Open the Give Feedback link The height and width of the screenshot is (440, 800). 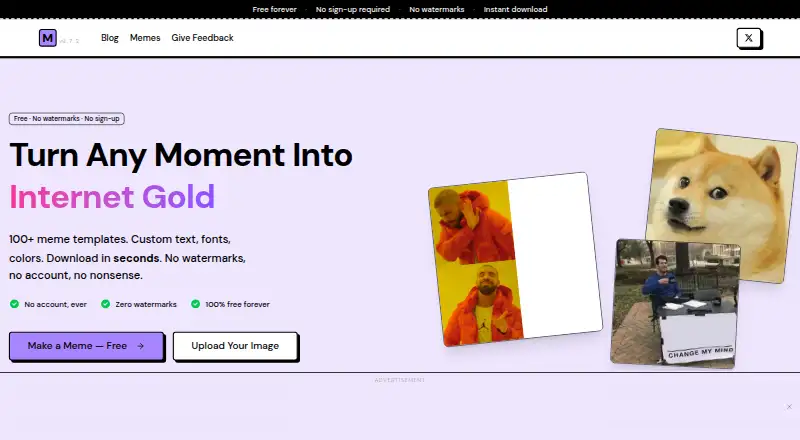pyautogui.click(x=203, y=38)
